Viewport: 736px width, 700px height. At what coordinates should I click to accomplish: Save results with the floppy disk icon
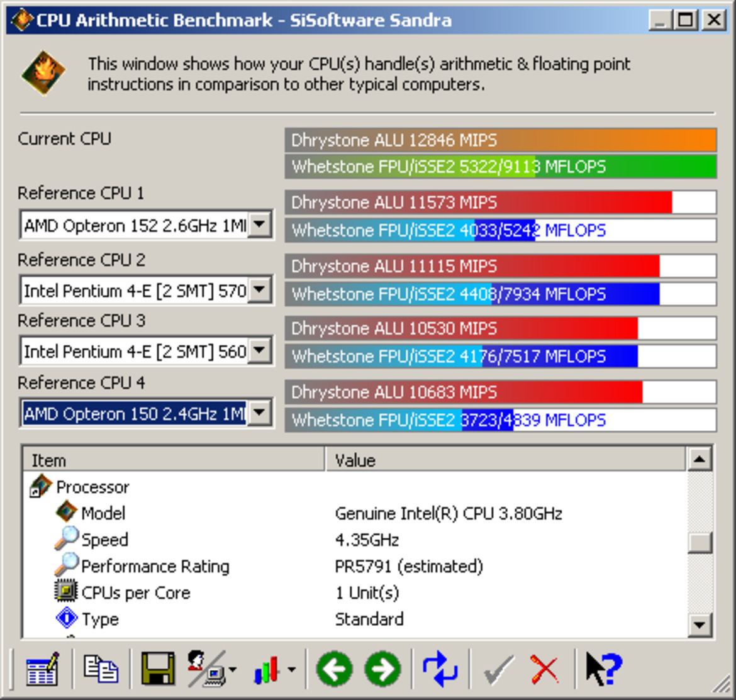tap(158, 669)
